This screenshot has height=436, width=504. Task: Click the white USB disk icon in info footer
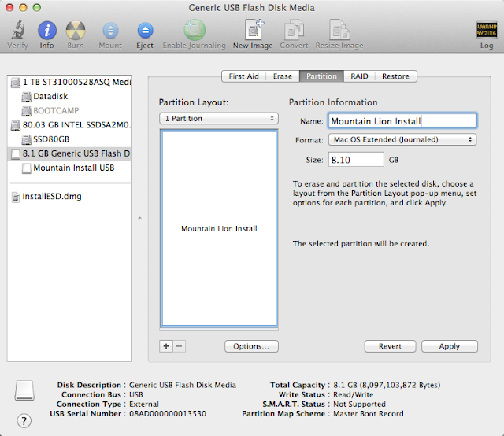click(x=24, y=390)
